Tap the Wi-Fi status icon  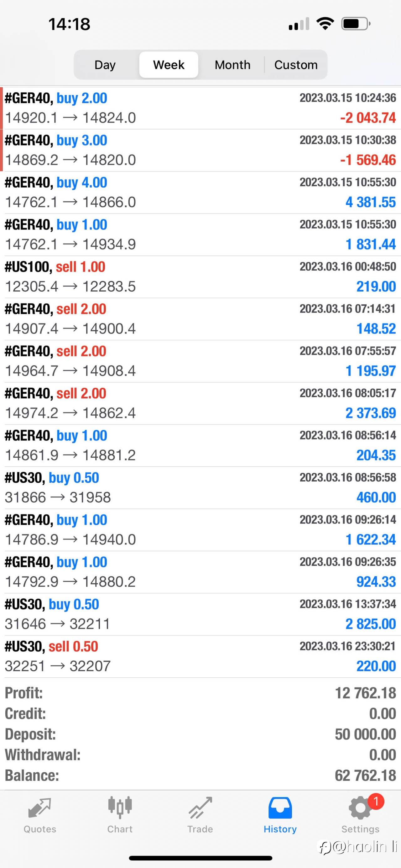[325, 24]
